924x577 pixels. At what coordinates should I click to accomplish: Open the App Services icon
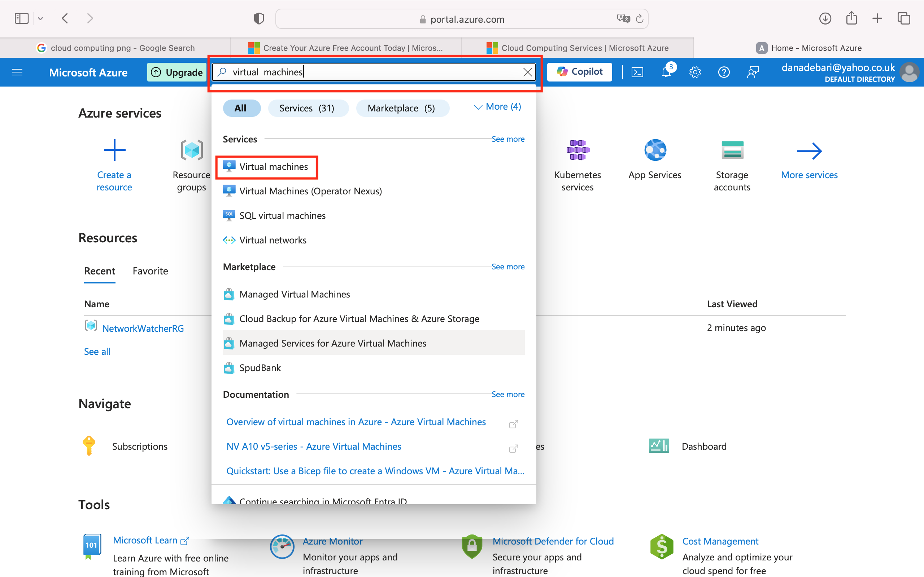click(x=655, y=150)
